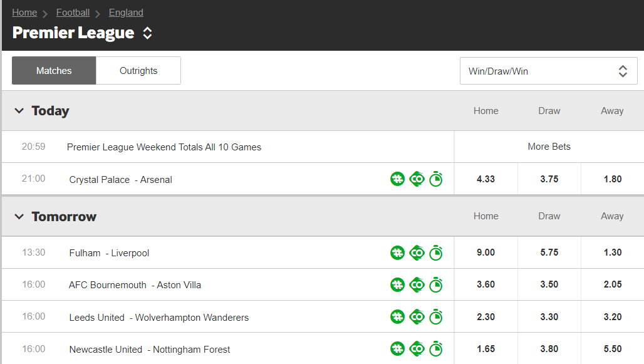This screenshot has height=364, width=644.
Task: Open the Premier League competition switcher arrows
Action: click(x=147, y=33)
